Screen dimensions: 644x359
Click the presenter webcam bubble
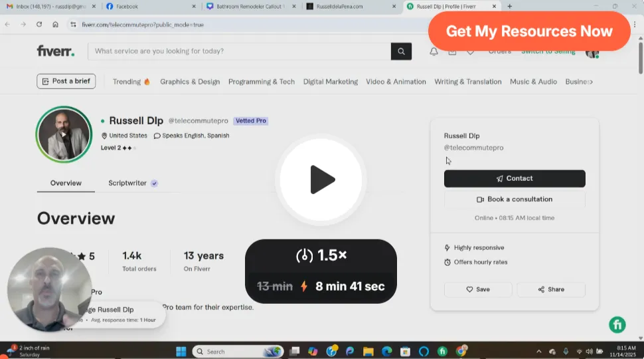click(x=49, y=289)
